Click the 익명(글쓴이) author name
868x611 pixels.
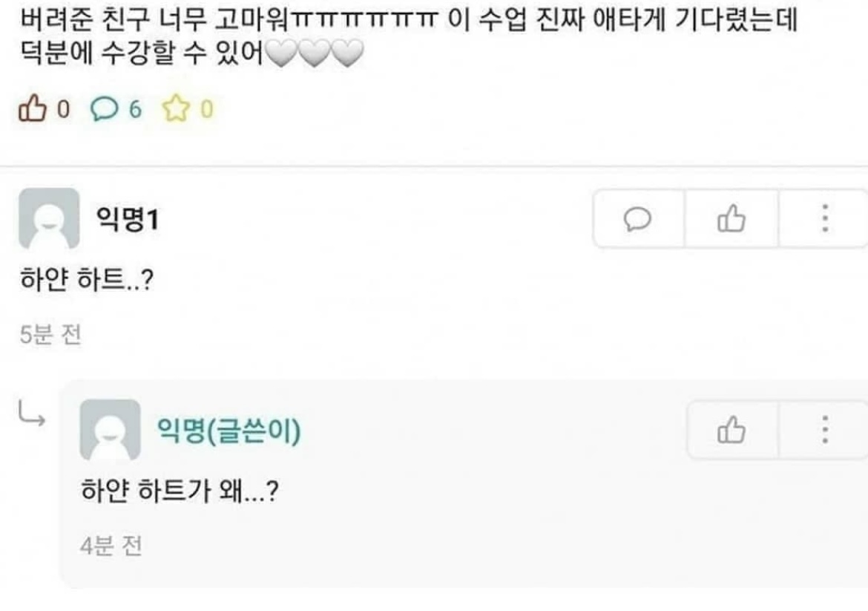(228, 431)
